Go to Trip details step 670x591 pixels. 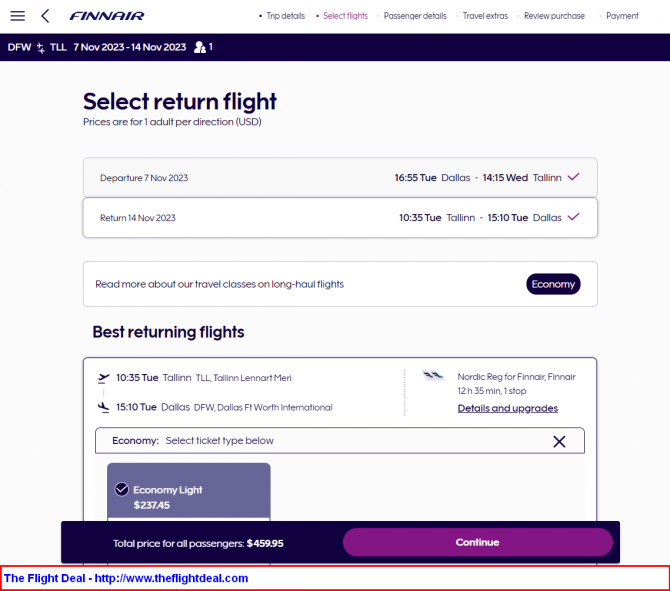pos(285,16)
